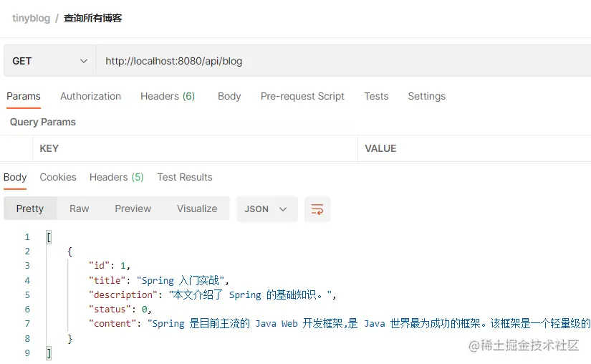The image size is (591, 364).
Task: Collapse the JSON array at line 1
Action: [x=49, y=237]
